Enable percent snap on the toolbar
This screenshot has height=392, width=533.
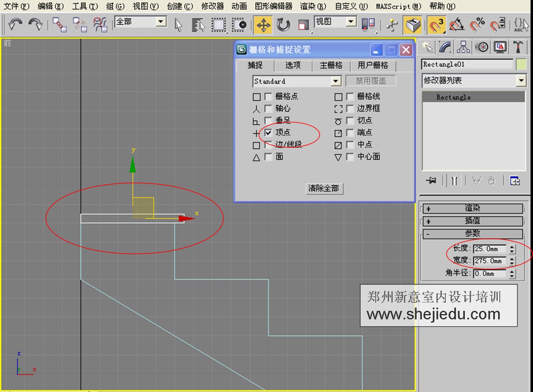point(477,24)
